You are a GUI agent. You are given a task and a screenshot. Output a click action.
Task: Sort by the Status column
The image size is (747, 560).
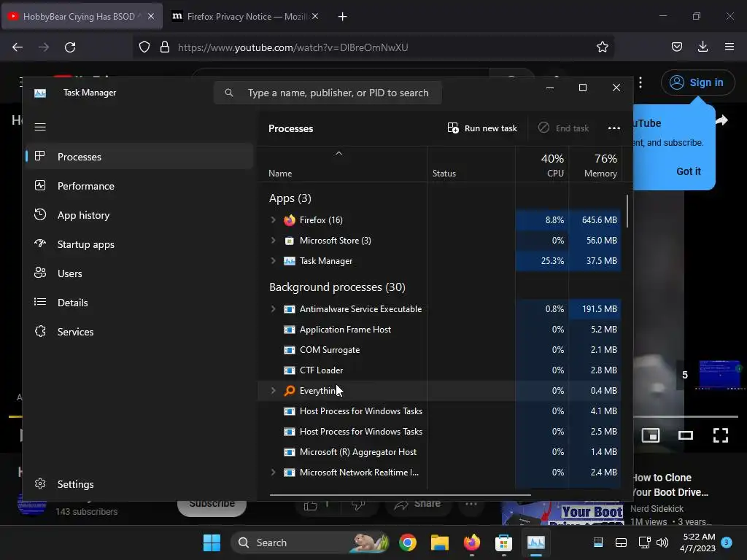[444, 174]
